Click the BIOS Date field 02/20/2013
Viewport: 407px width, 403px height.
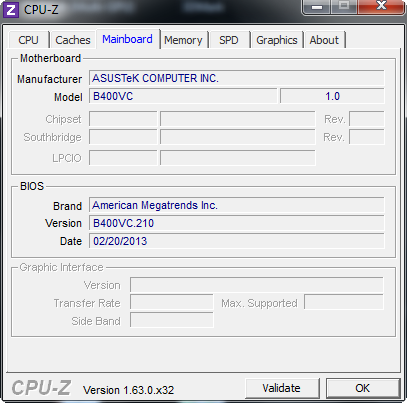click(237, 241)
